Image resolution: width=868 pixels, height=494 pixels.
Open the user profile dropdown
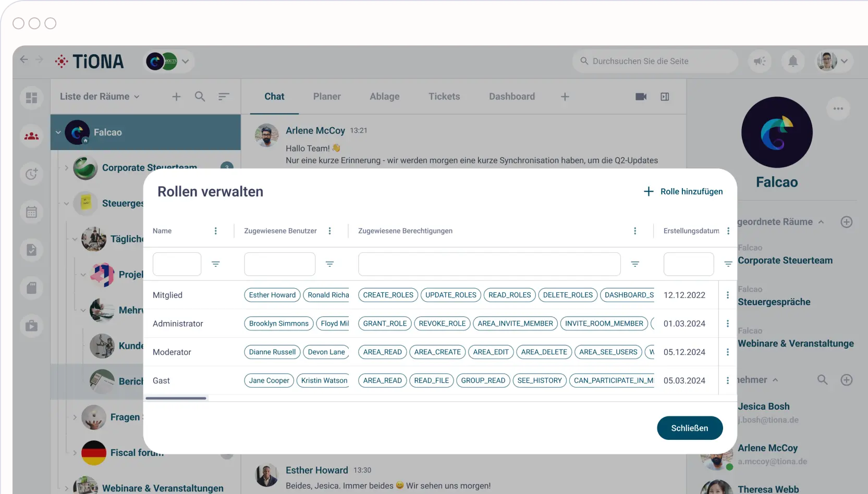coord(833,61)
